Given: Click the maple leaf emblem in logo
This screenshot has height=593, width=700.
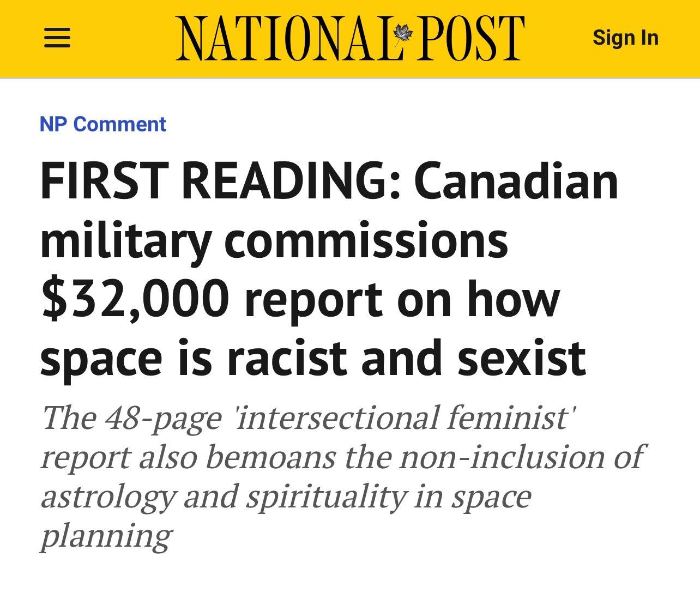Looking at the screenshot, I should point(404,35).
